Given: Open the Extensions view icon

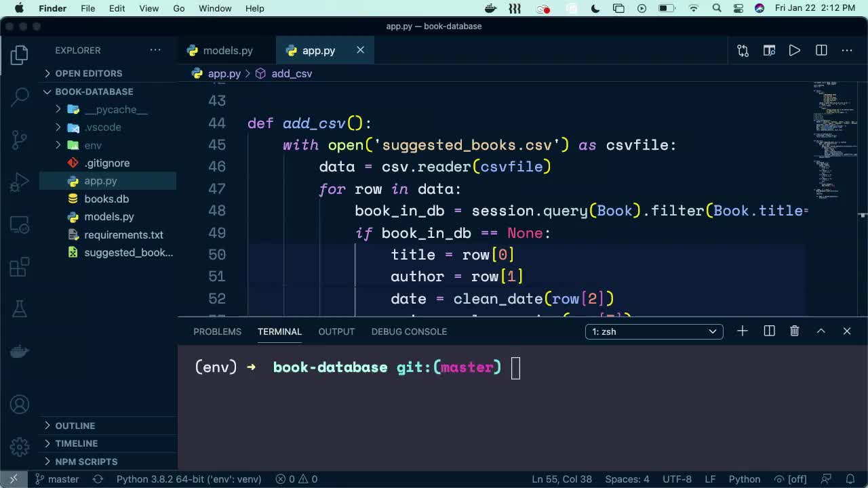Looking at the screenshot, I should coord(20,266).
